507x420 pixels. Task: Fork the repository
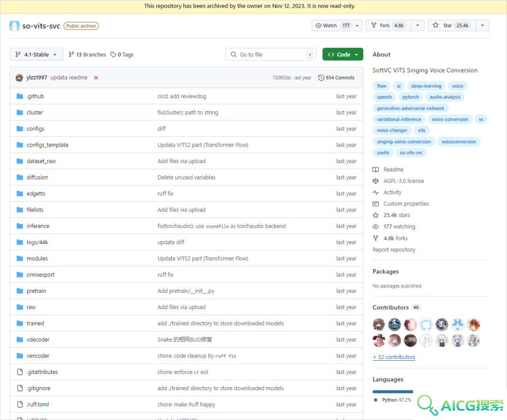388,25
